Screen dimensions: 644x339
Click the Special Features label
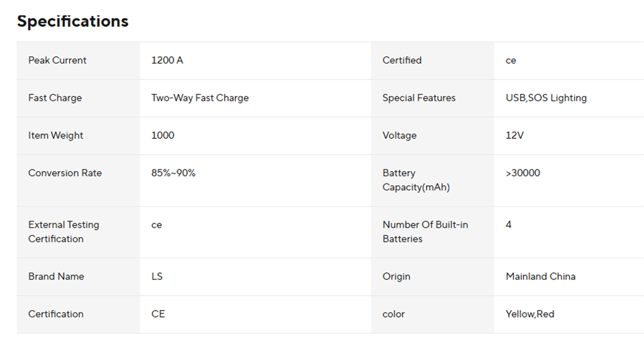point(419,98)
